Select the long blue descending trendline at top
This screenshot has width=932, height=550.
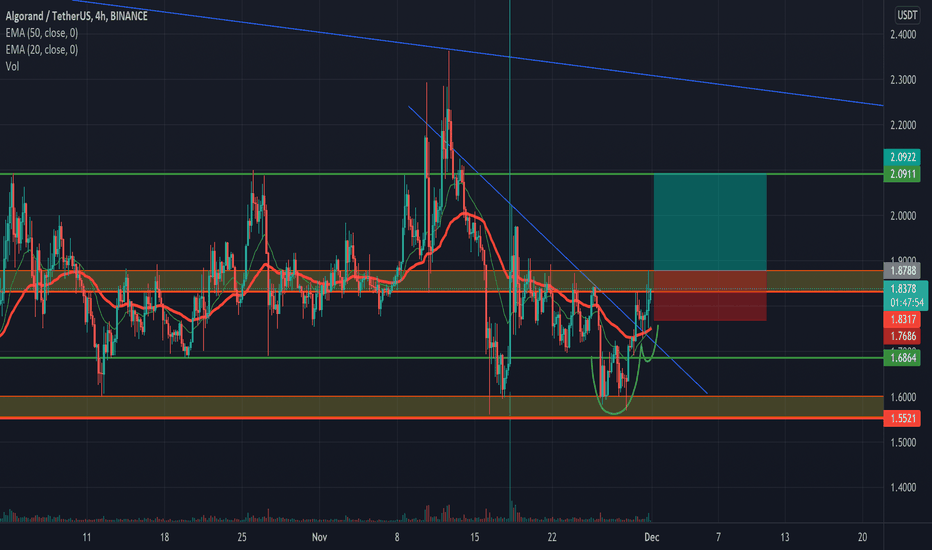476,52
